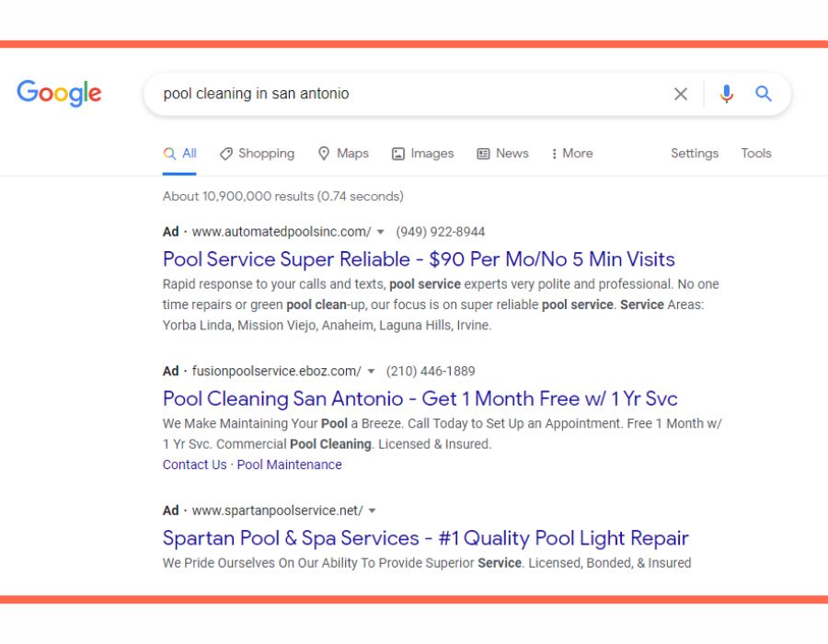This screenshot has height=644, width=828.
Task: Clear the search query with the X icon
Action: 681,94
